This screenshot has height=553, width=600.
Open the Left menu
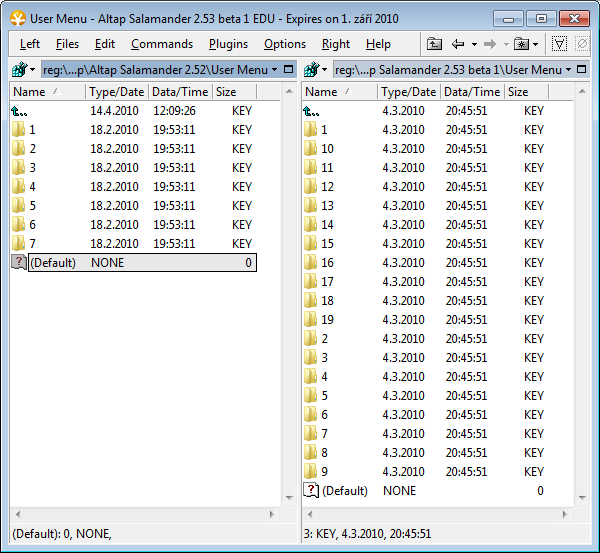(30, 44)
